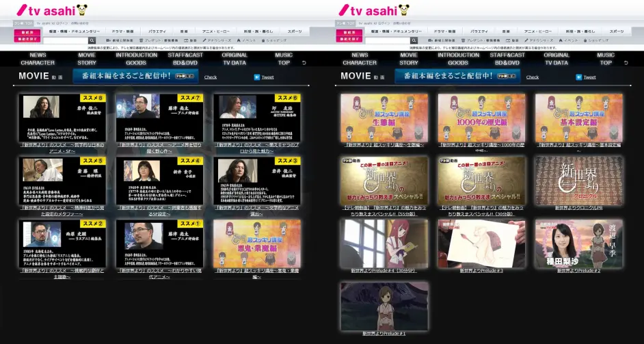644x344 pixels.
Task: Open ショッピング bag icon link on left page
Action: pos(274,40)
